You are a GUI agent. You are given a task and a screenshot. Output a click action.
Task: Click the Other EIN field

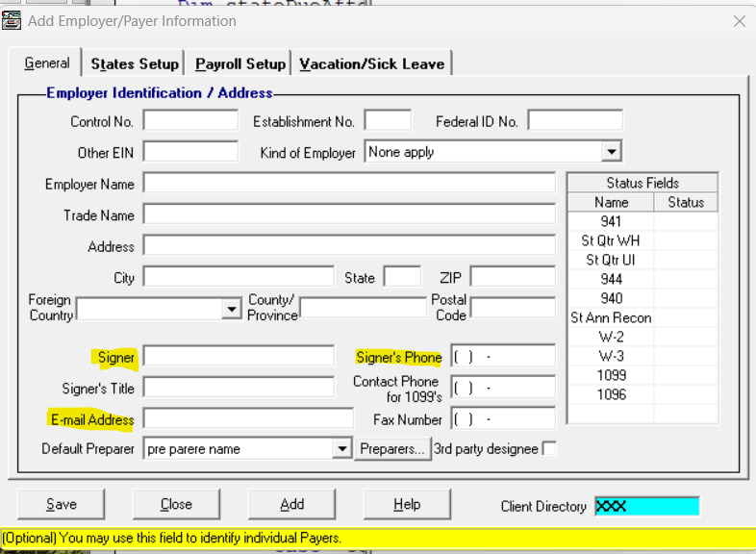190,152
